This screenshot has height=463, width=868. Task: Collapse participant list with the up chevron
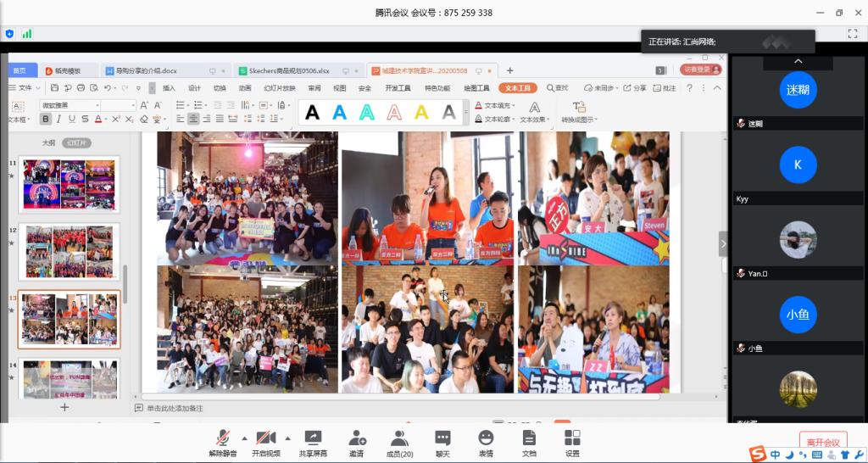coord(798,62)
